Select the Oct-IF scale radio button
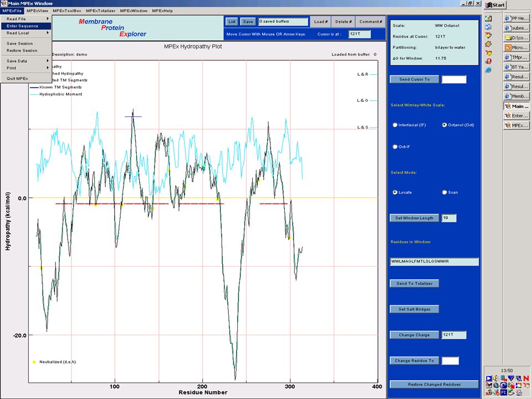This screenshot has width=532, height=399. coord(395,146)
